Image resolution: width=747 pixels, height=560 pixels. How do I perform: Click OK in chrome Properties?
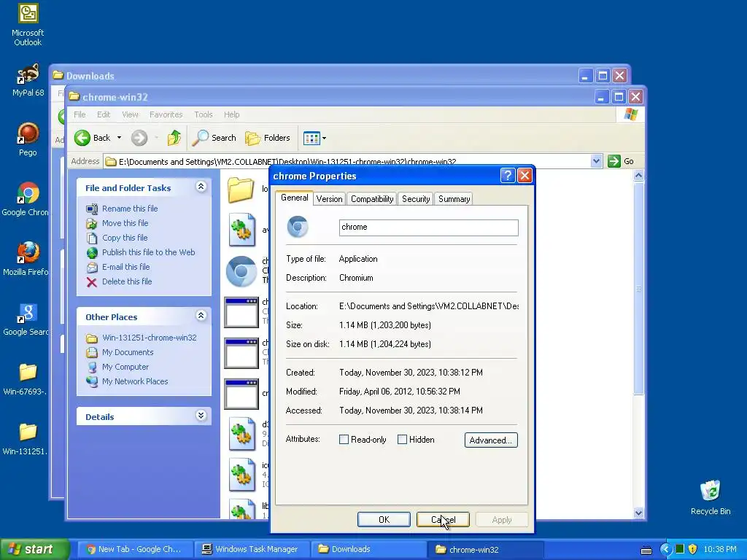click(384, 519)
